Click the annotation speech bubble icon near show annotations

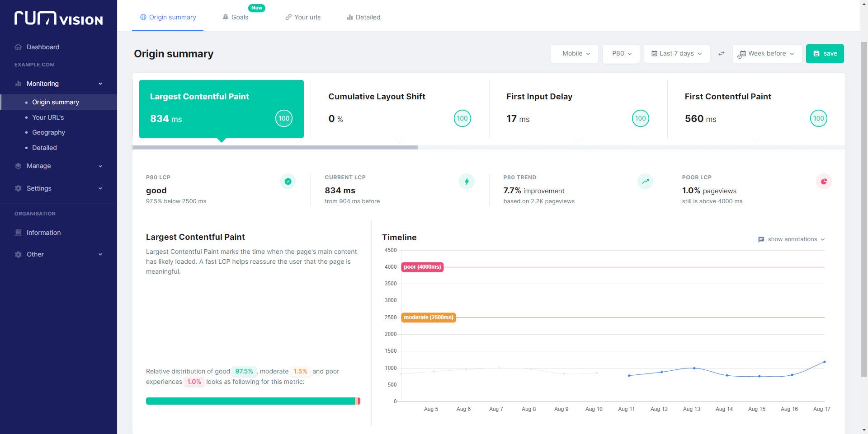pyautogui.click(x=761, y=239)
